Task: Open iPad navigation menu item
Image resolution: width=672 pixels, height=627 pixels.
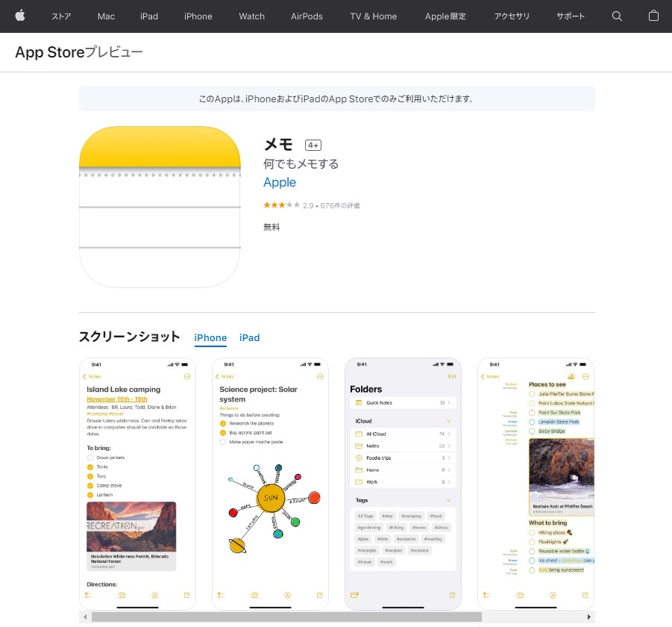Action: tap(148, 16)
